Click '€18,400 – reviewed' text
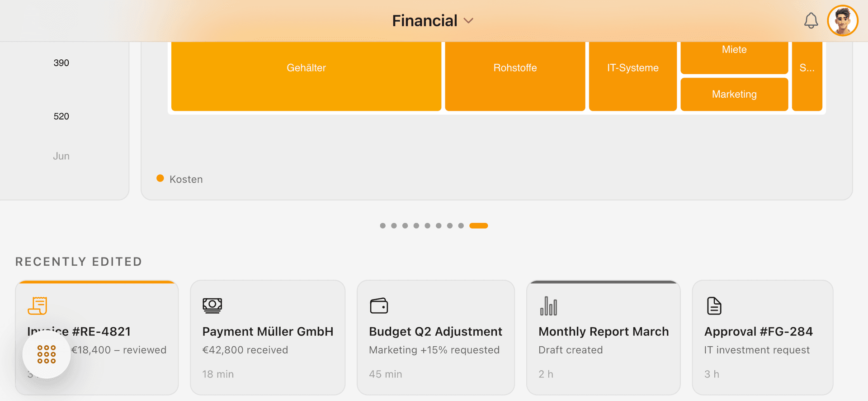This screenshot has width=868, height=401. coord(119,350)
